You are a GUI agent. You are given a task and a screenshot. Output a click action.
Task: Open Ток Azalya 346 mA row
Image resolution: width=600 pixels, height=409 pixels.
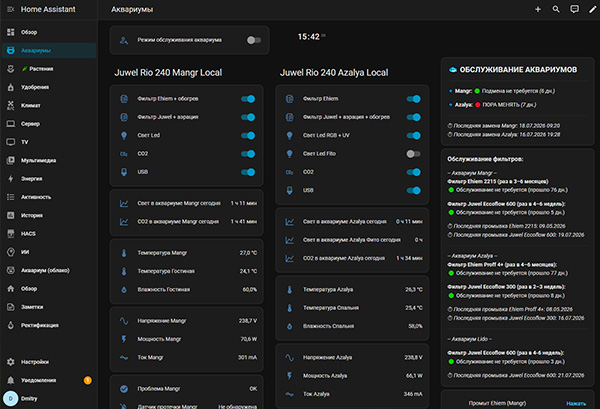[x=352, y=394]
